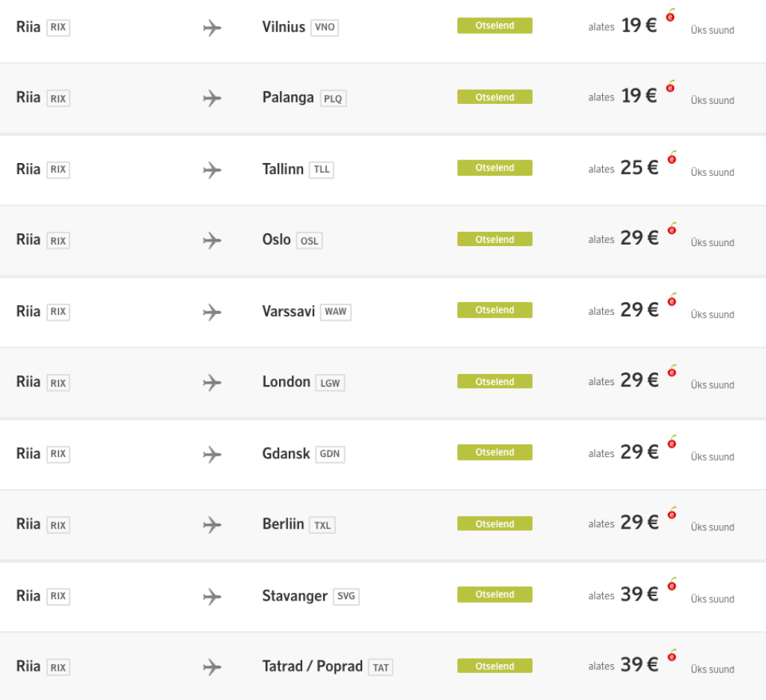This screenshot has height=700, width=766.
Task: Select the Otselend badge for Varssavi
Action: 494,310
